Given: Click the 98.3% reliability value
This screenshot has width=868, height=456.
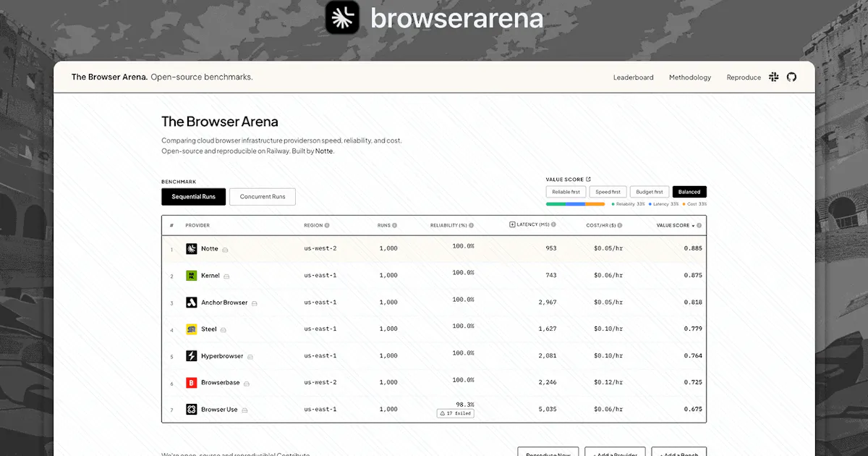Looking at the screenshot, I should pos(465,405).
